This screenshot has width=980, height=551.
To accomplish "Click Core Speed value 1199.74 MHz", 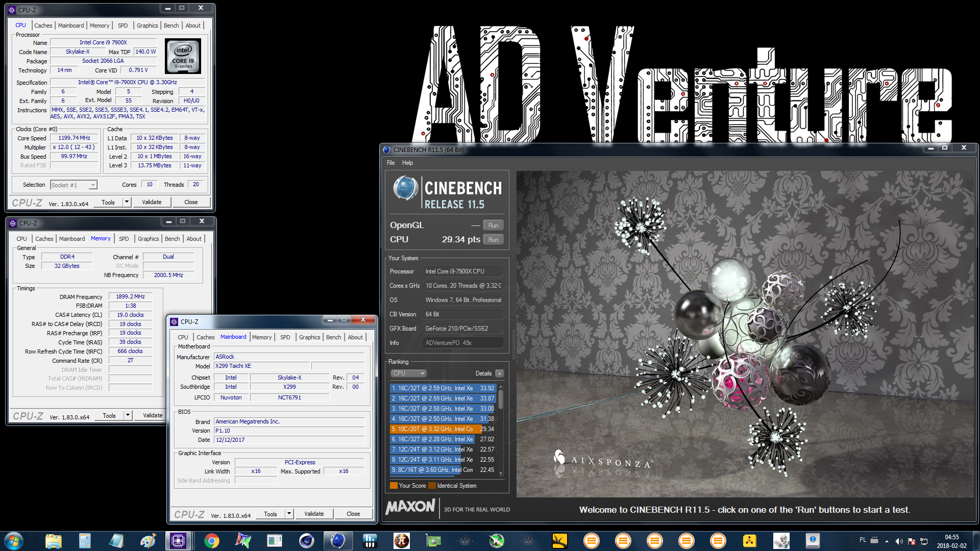I will [x=74, y=138].
